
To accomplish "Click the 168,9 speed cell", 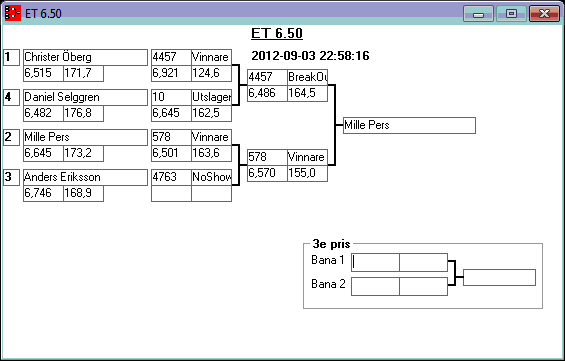I will point(84,193).
